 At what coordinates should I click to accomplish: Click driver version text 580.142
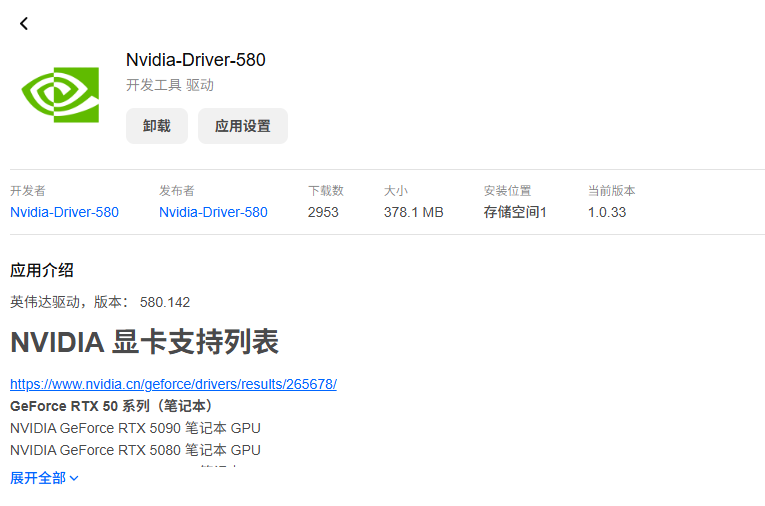[x=165, y=303]
